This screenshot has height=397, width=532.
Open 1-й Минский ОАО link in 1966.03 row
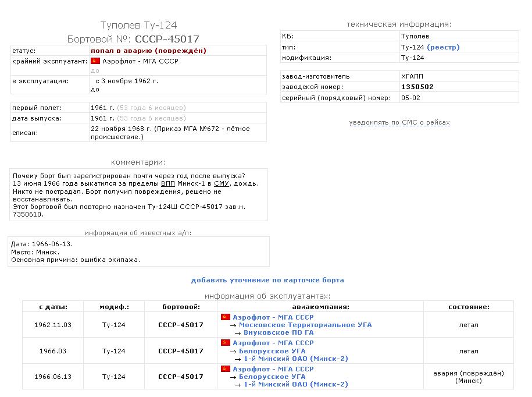(x=295, y=359)
